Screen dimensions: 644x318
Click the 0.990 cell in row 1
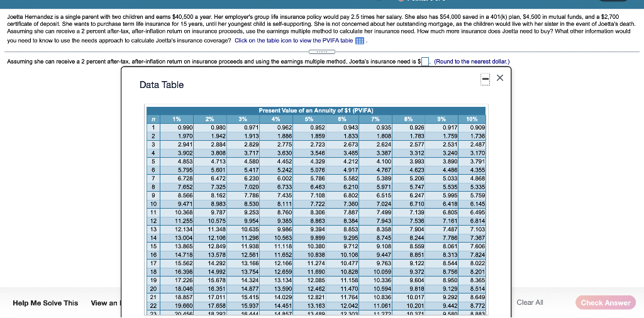coord(177,127)
